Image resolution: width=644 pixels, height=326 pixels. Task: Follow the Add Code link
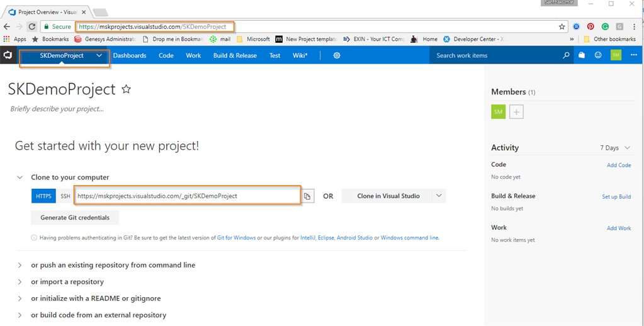point(619,165)
